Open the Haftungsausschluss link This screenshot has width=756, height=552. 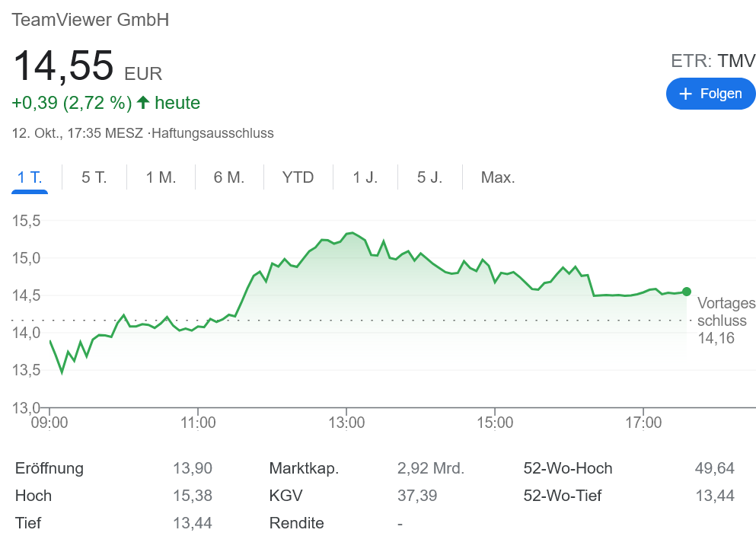click(x=212, y=133)
